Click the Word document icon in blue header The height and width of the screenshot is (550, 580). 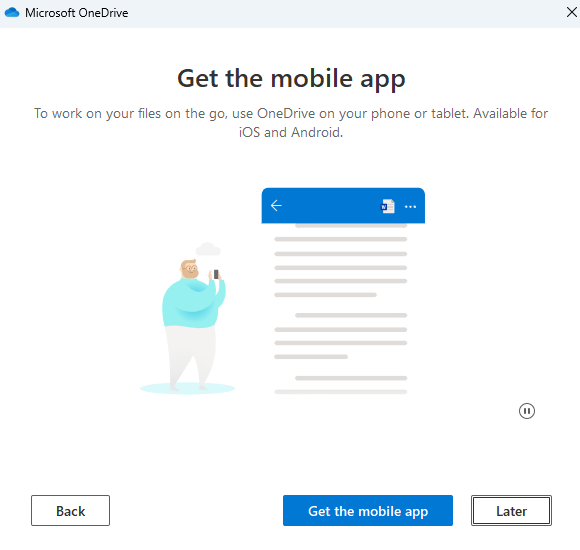(x=387, y=206)
